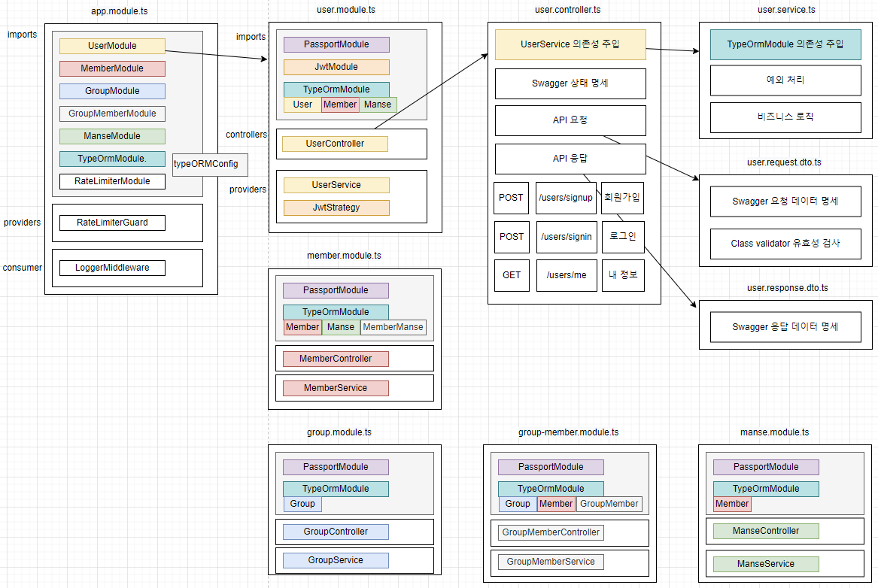
Task: Click the RateLimiterGuard provider box
Action: (112, 223)
